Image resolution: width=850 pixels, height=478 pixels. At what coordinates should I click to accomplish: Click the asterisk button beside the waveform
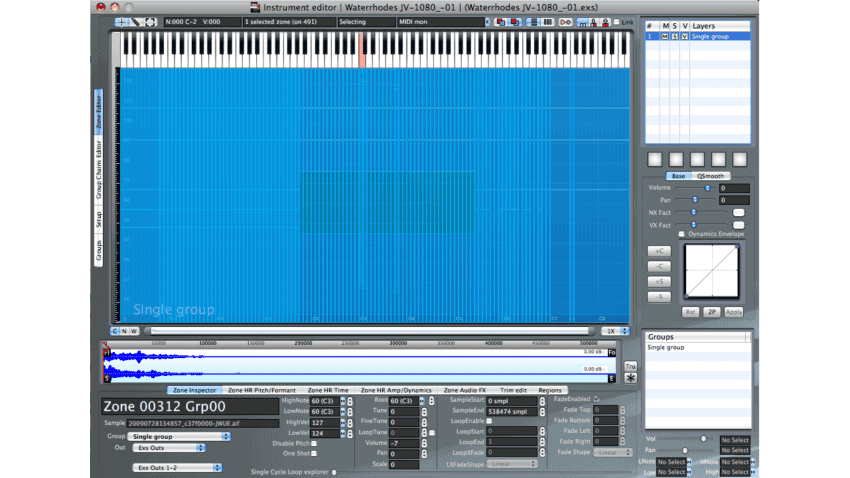click(631, 379)
